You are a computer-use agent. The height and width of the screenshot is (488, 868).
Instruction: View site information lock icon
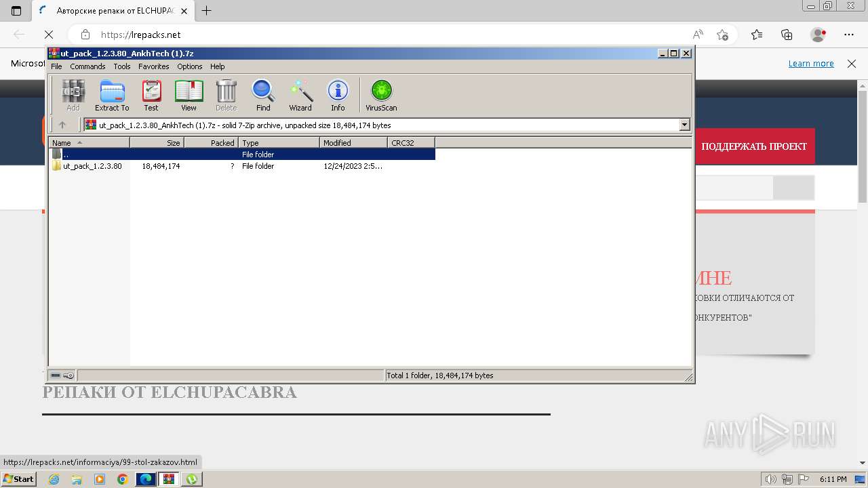(x=85, y=35)
